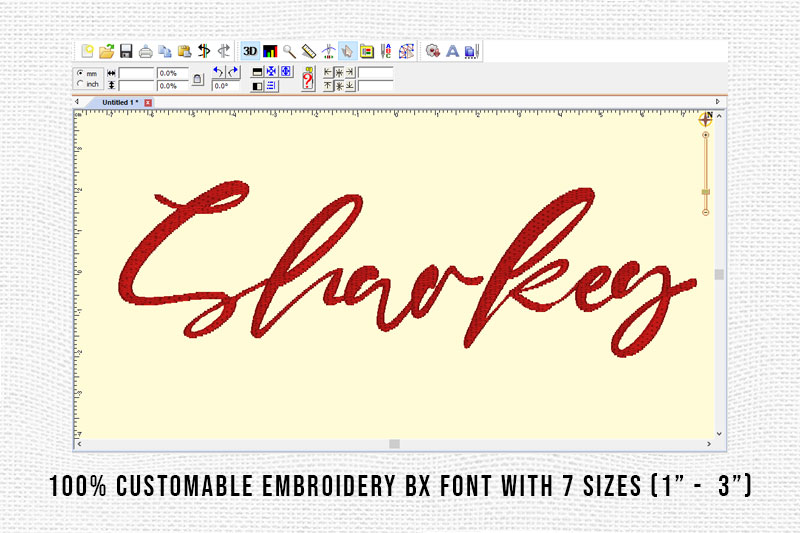Open the color bars display icon
This screenshot has height=533, width=800.
270,51
